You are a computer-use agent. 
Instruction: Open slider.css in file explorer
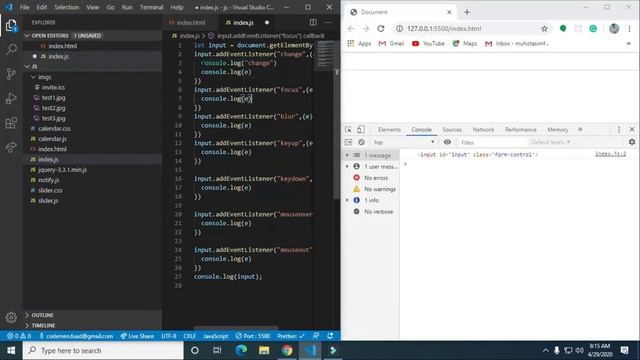pos(50,190)
